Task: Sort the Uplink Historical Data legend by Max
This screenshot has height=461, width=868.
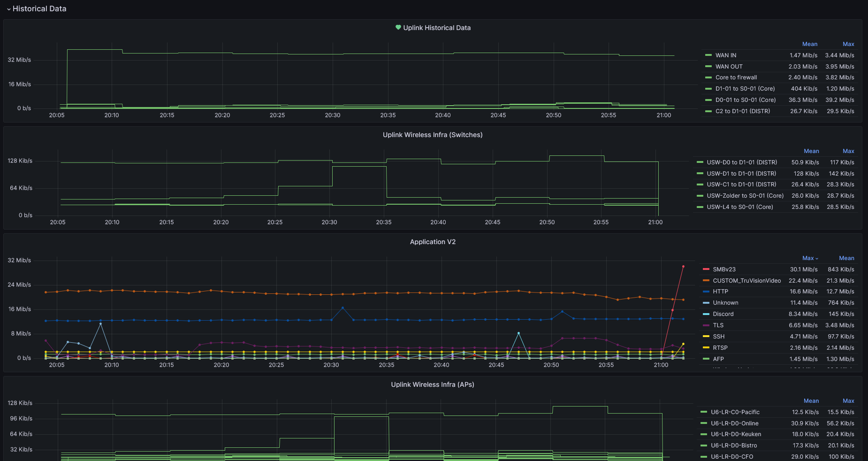Action: coord(848,44)
